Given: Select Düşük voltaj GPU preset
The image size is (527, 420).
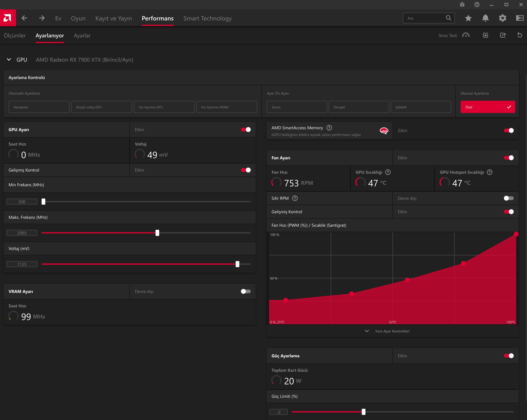Looking at the screenshot, I should (101, 107).
